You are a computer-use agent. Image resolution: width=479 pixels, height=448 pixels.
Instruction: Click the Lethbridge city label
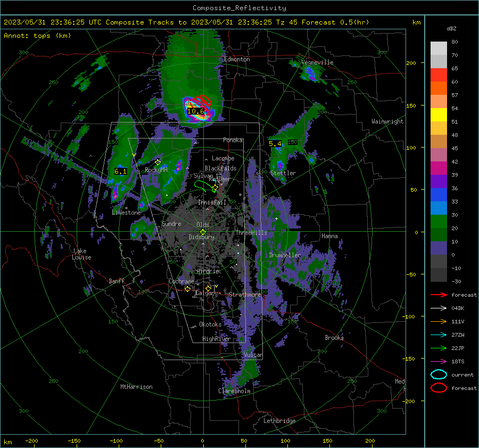point(279,421)
